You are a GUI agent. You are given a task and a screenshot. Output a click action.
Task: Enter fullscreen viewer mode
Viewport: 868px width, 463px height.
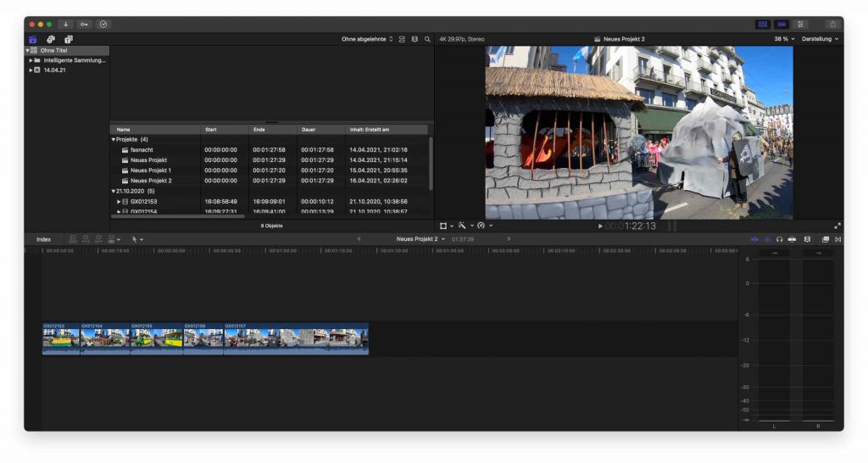pos(837,226)
